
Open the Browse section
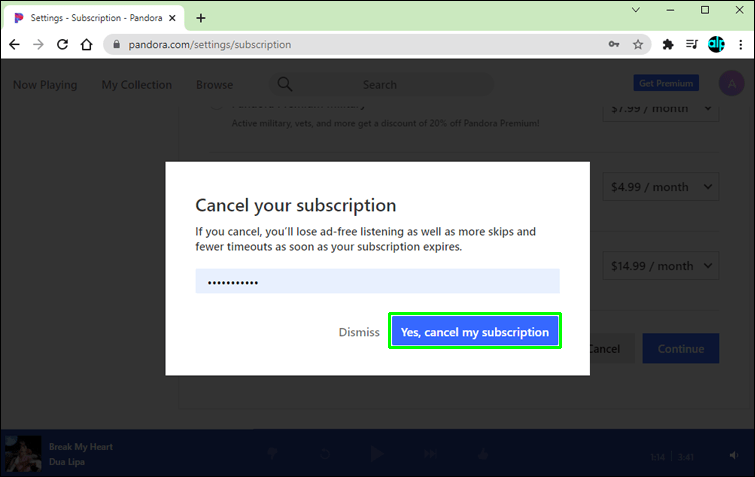(214, 85)
